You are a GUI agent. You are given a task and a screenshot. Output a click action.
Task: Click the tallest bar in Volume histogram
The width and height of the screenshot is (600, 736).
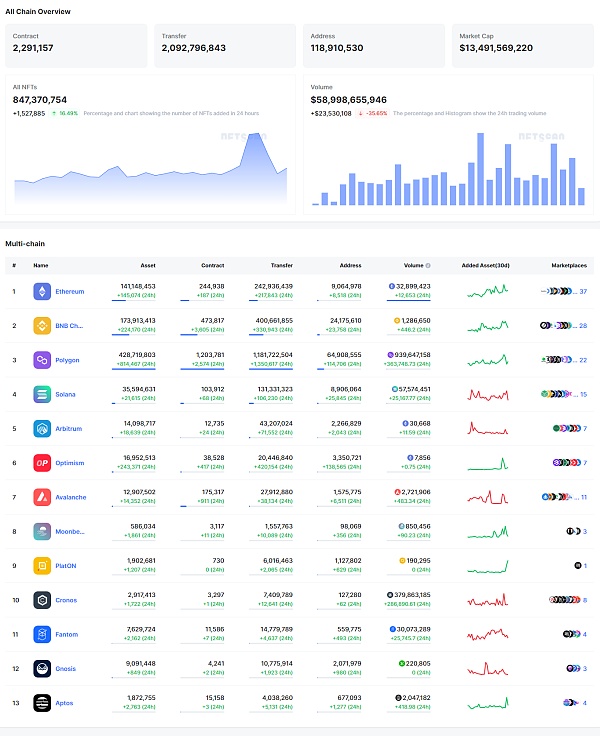(x=480, y=169)
